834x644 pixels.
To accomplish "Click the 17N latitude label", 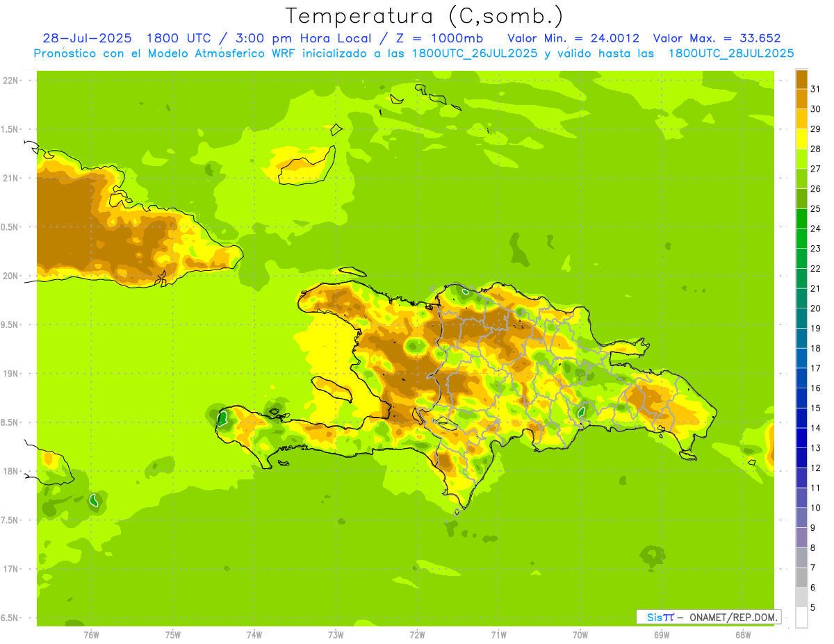I will point(11,569).
